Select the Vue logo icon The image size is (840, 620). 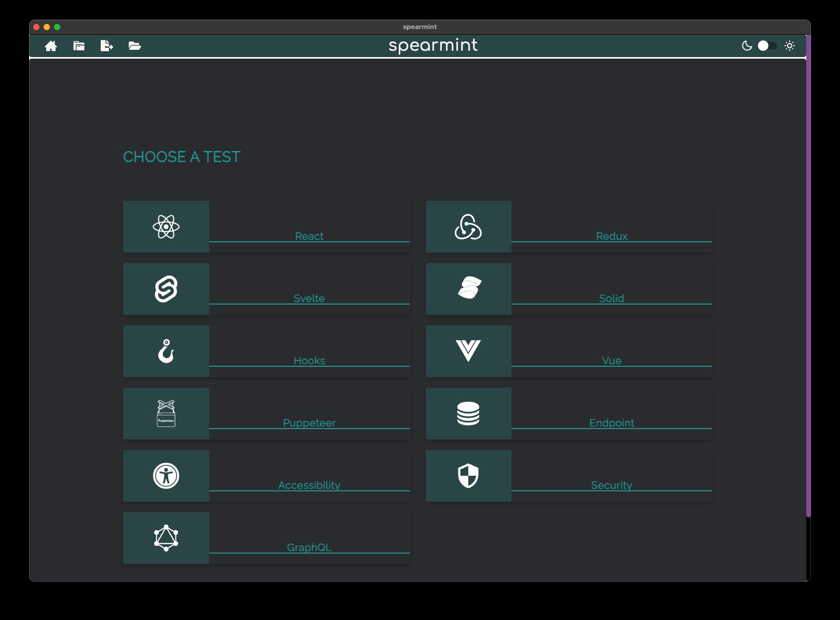tap(468, 351)
